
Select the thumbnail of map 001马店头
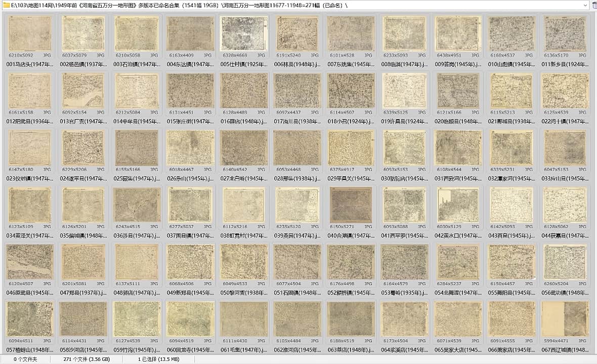click(30, 34)
